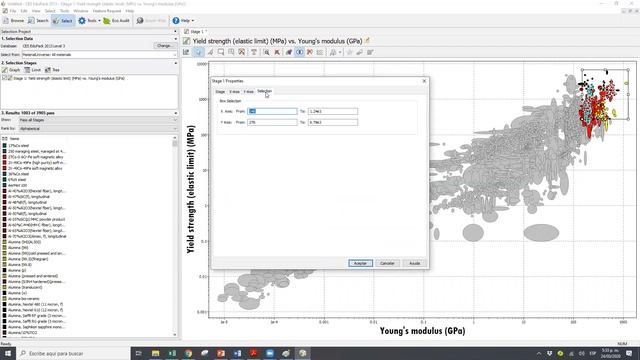Image resolution: width=640 pixels, height=360 pixels.
Task: Click color swatch beside Aermet 100
Action: 5,185
